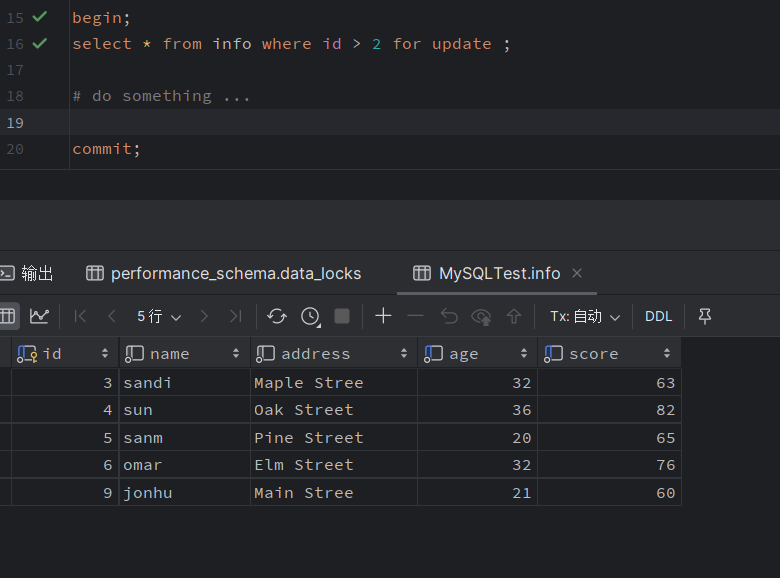Go to next page arrow
780x578 pixels.
[204, 316]
